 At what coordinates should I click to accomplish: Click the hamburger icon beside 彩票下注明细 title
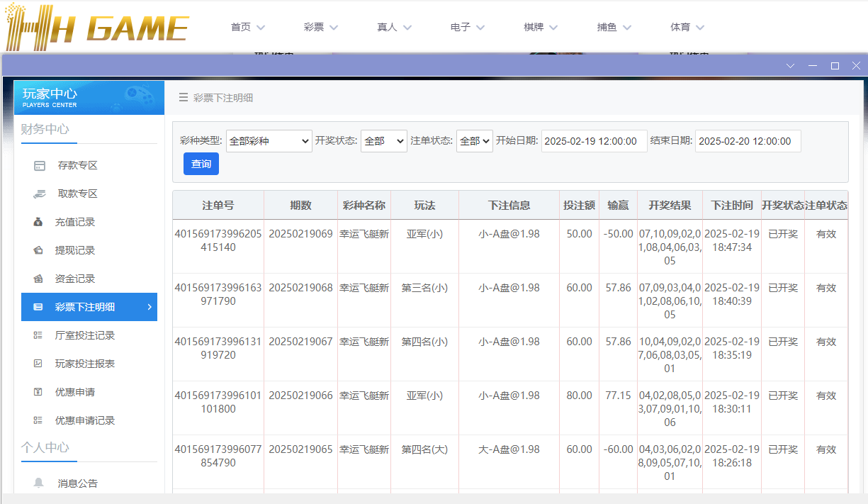184,97
